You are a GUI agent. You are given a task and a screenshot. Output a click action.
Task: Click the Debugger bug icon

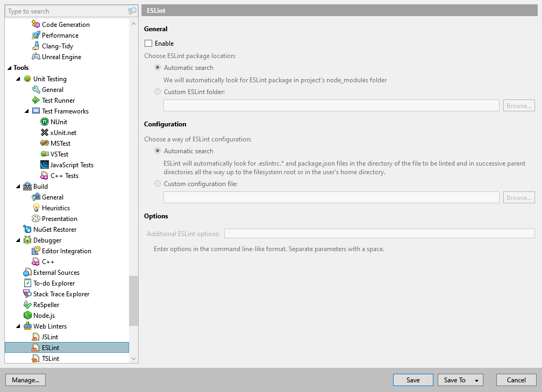(27, 240)
